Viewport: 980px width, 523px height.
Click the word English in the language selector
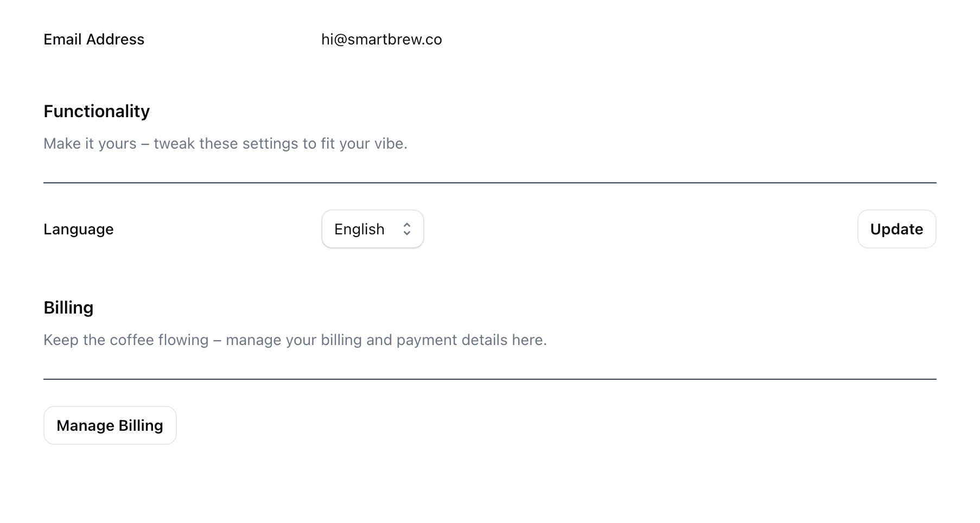359,229
